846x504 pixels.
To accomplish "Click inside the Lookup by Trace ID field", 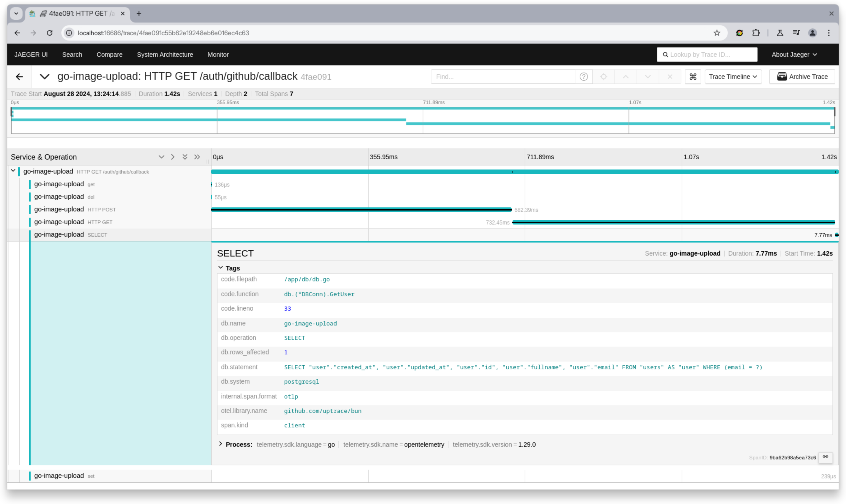I will coord(707,54).
